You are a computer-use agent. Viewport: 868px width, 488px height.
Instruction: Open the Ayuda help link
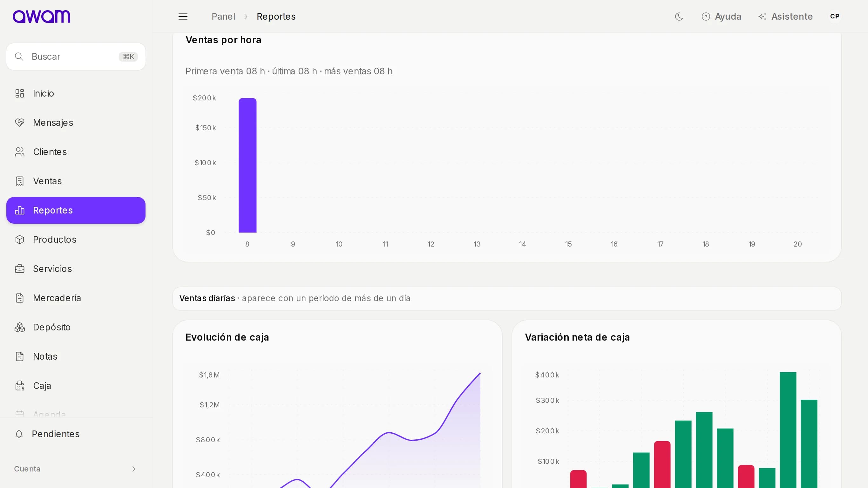[722, 17]
